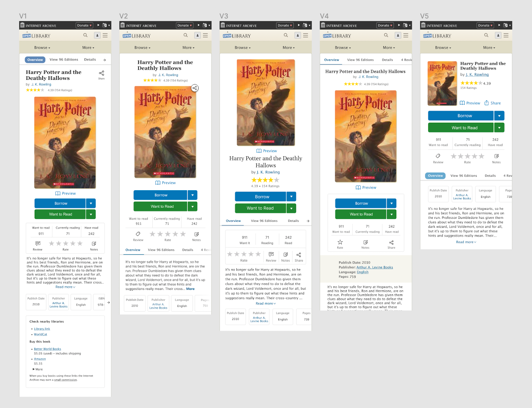Click the Borrow button in V3
532x408 pixels.
261,197
